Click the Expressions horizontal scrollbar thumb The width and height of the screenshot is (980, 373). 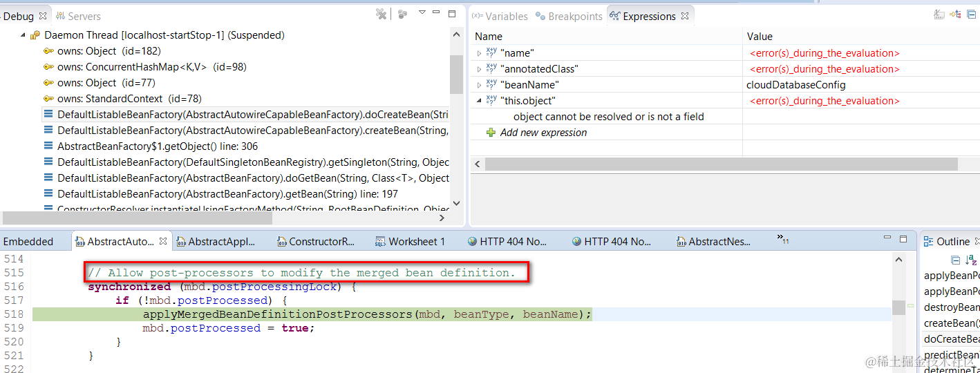tap(722, 164)
